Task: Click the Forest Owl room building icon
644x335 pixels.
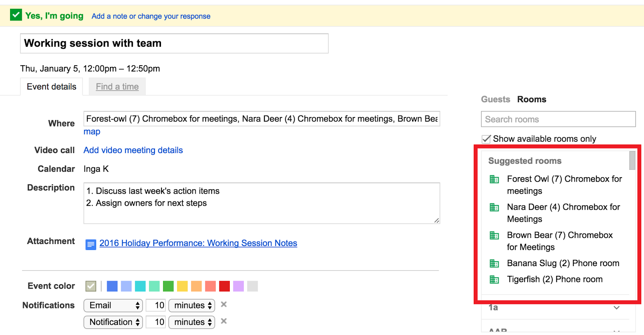Action: click(494, 179)
